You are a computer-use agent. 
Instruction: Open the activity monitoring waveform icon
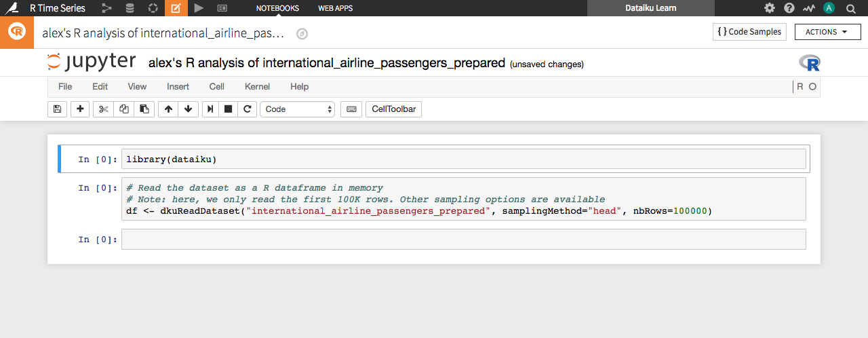pos(809,8)
